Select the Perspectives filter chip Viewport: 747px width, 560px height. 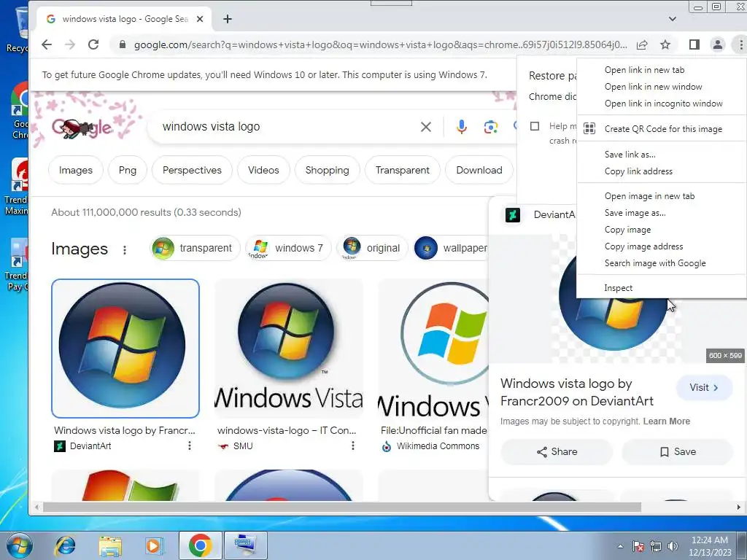[x=192, y=170]
